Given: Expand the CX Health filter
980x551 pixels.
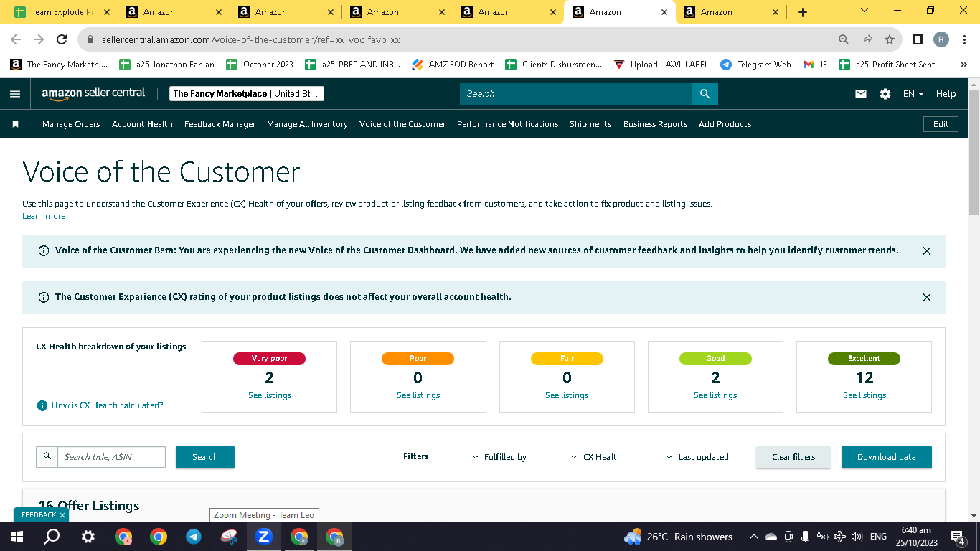Looking at the screenshot, I should (596, 457).
